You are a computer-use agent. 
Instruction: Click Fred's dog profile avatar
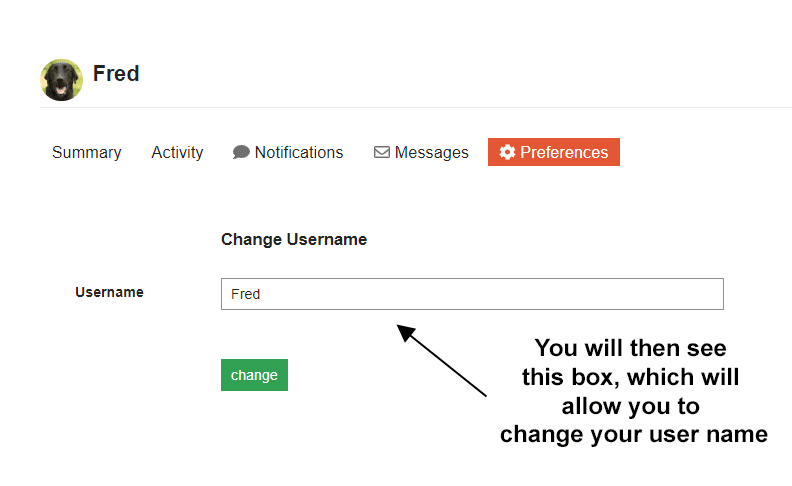(x=61, y=79)
